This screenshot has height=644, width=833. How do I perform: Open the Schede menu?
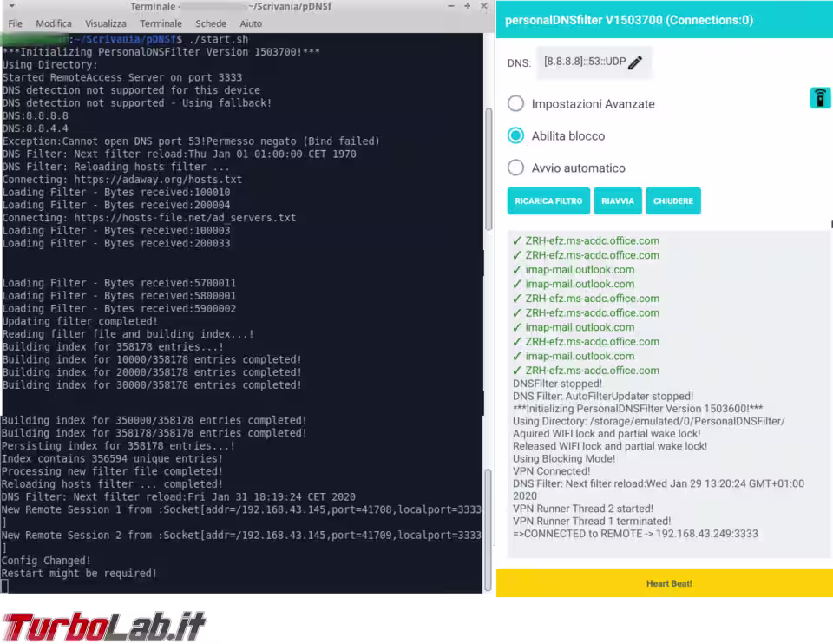[x=211, y=23]
